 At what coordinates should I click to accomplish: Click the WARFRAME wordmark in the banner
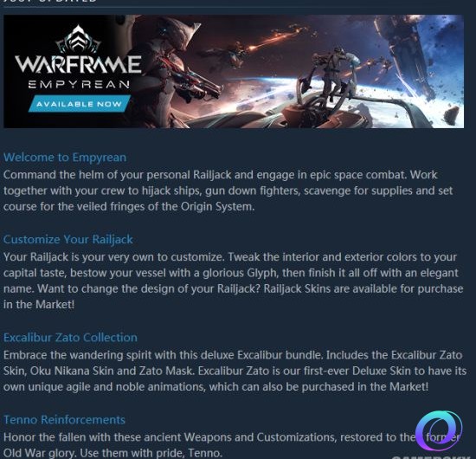[x=78, y=64]
